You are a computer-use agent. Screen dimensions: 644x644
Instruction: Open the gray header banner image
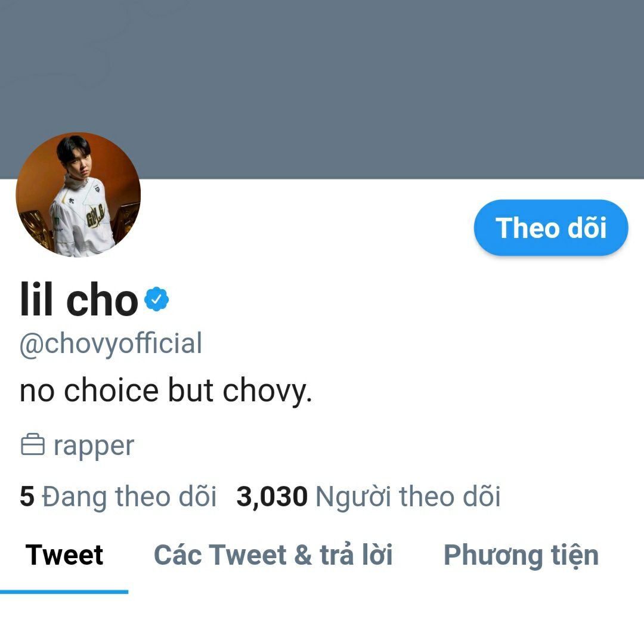pyautogui.click(x=322, y=89)
